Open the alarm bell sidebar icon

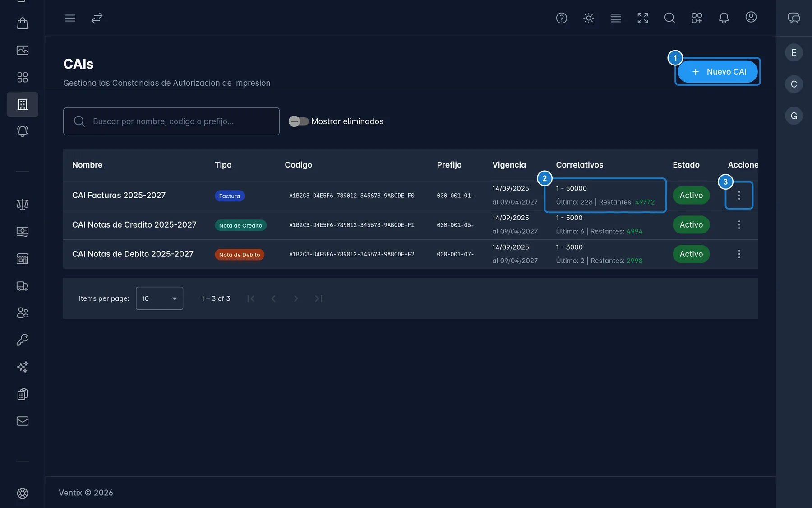pyautogui.click(x=23, y=131)
